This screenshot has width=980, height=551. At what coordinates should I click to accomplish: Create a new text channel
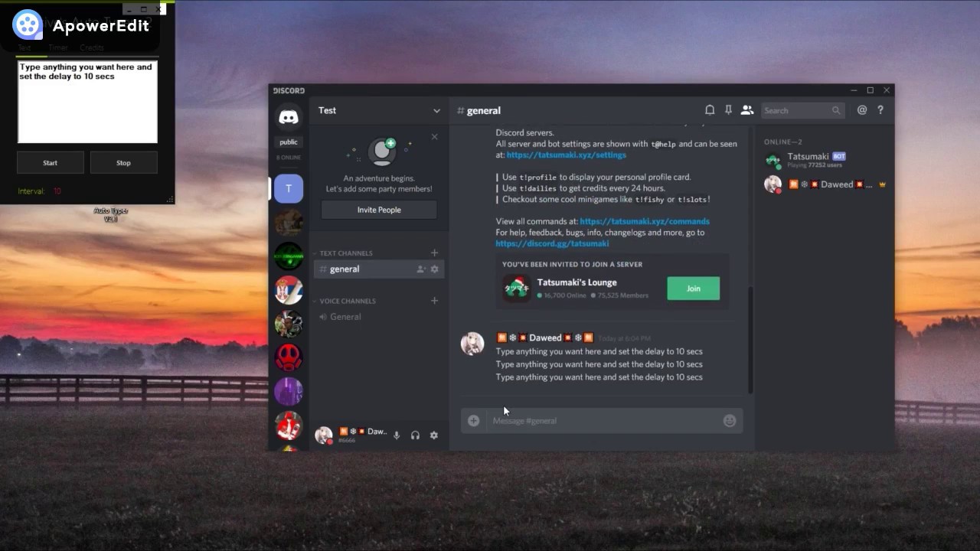434,253
